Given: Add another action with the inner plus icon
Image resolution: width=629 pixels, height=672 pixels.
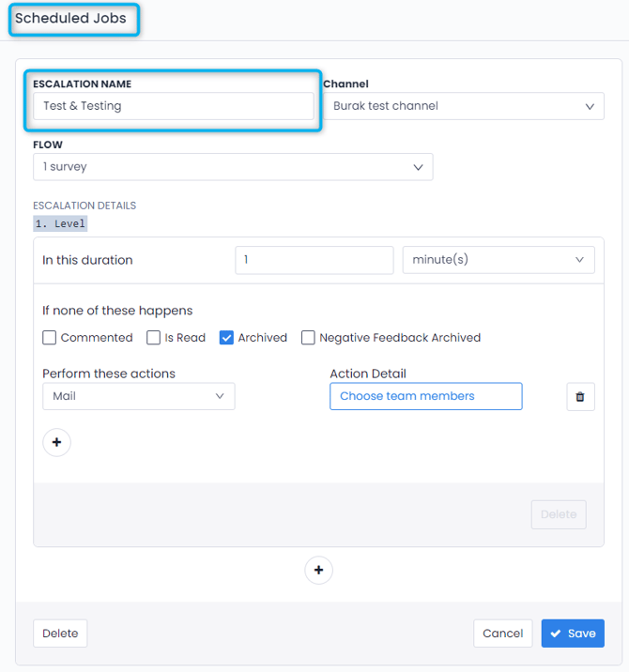Looking at the screenshot, I should [56, 442].
